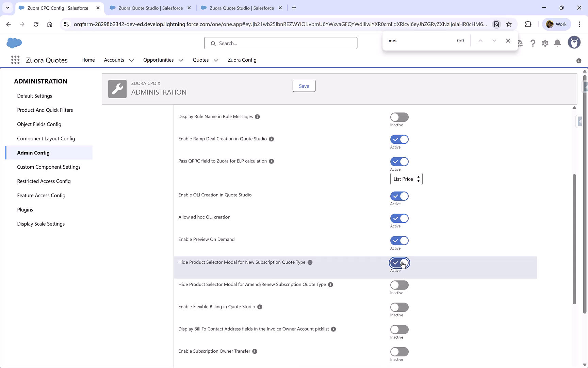The width and height of the screenshot is (588, 368).
Task: Click inside the Salesforce search field
Action: [x=280, y=43]
